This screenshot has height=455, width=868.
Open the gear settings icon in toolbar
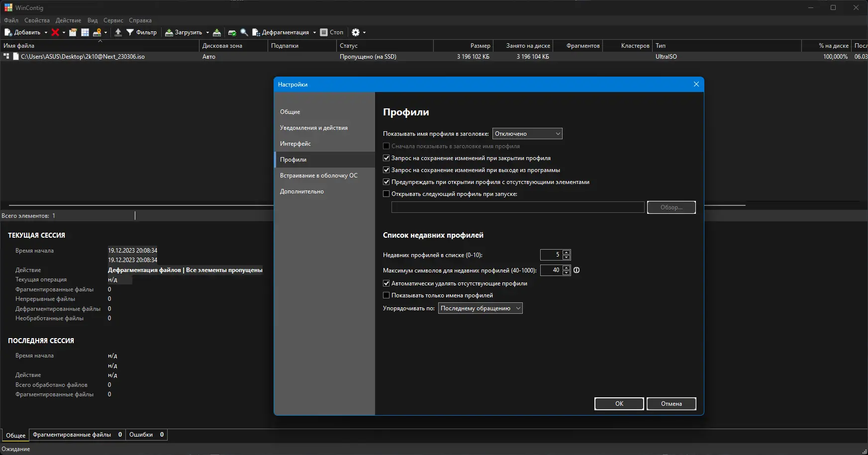[355, 32]
